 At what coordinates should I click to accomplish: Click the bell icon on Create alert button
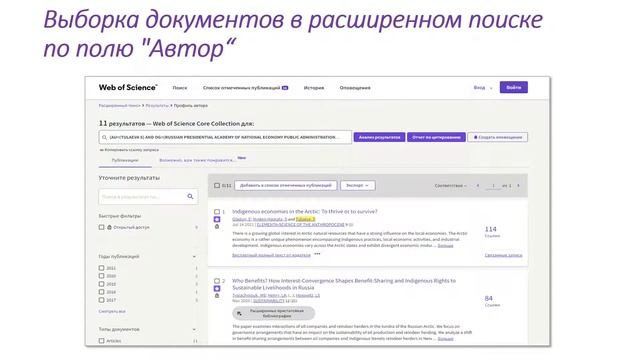pyautogui.click(x=476, y=137)
